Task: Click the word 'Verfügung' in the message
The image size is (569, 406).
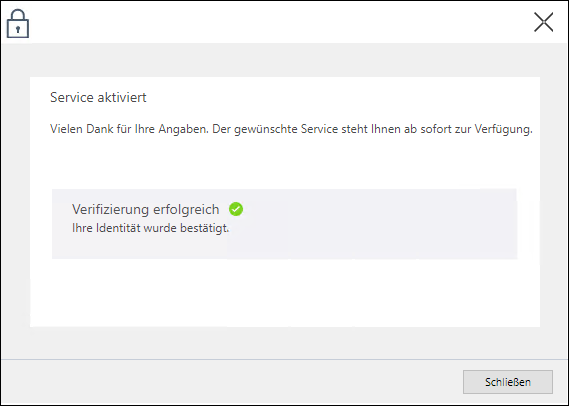Action: (x=503, y=129)
